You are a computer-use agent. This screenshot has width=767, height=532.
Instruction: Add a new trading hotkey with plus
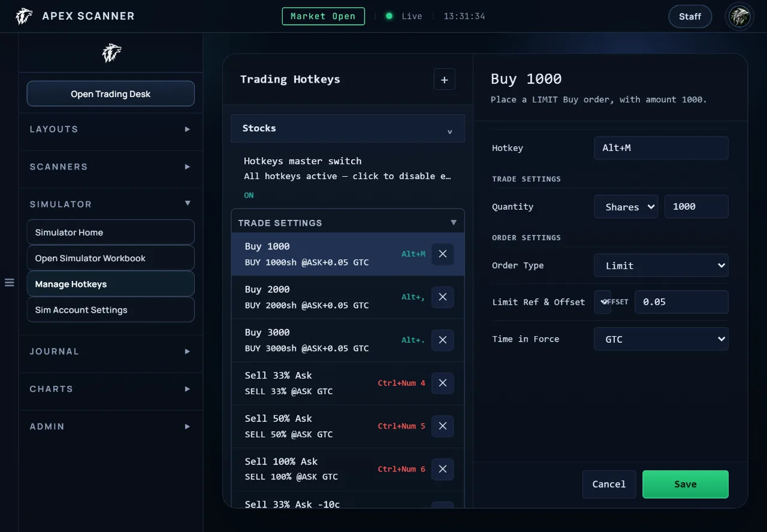click(445, 80)
